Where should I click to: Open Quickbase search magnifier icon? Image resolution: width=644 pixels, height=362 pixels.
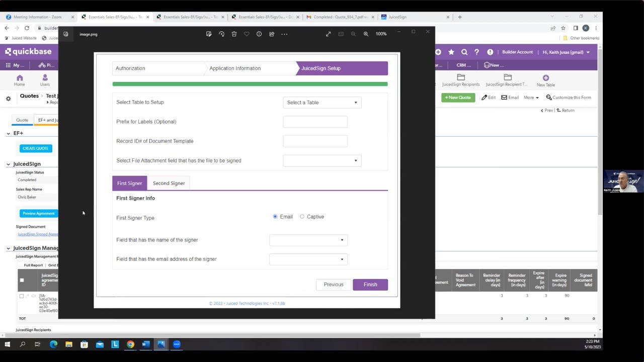[x=464, y=52]
